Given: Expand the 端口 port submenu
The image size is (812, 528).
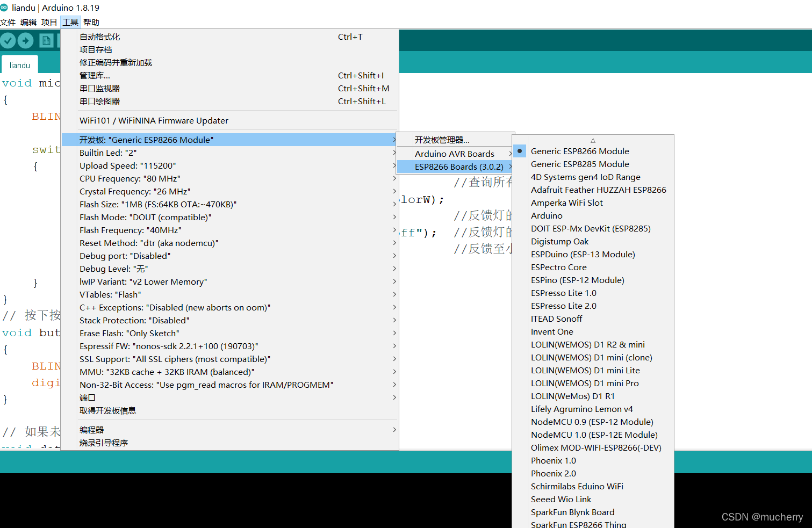Looking at the screenshot, I should coord(230,397).
